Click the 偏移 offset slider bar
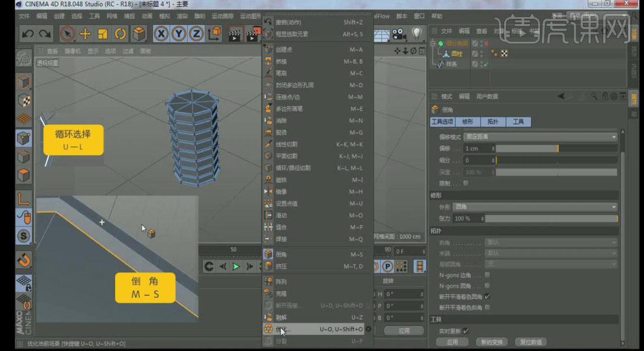The height and width of the screenshot is (351, 644). (557, 148)
